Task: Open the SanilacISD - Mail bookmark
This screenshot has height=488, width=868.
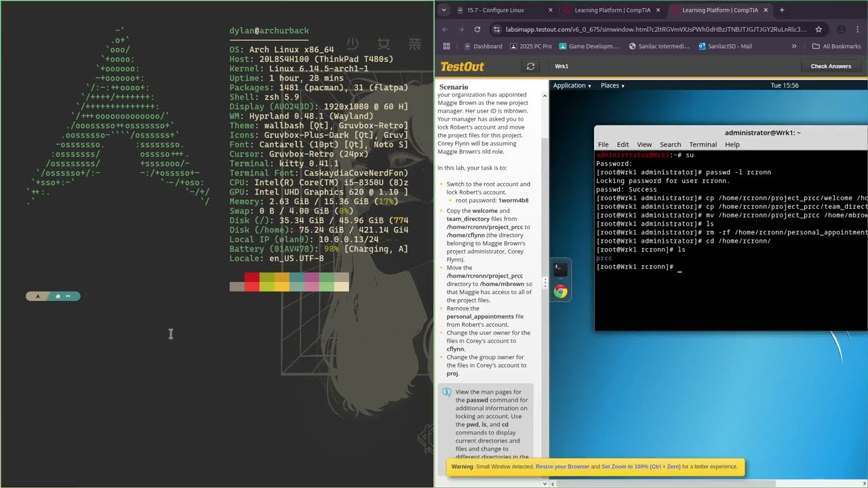Action: coord(725,46)
